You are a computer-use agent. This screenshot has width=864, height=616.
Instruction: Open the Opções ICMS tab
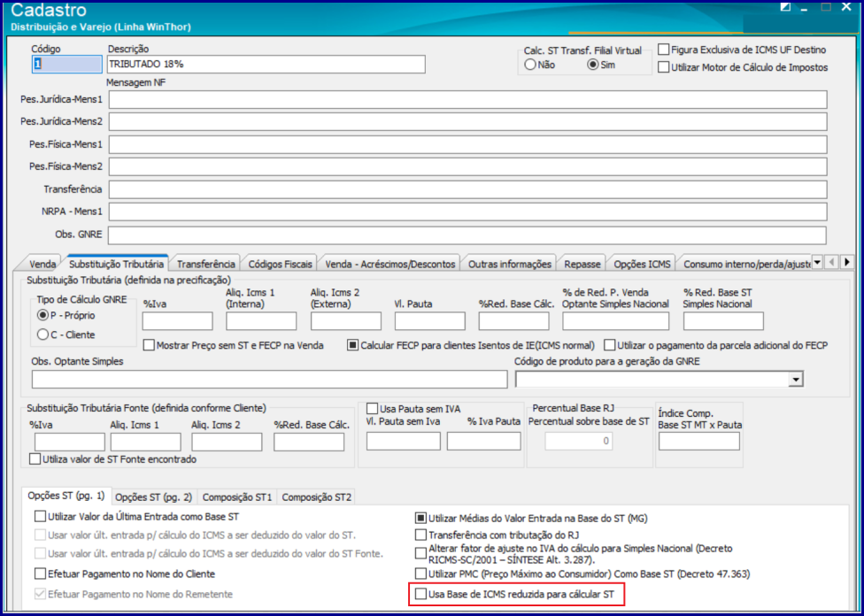[642, 265]
